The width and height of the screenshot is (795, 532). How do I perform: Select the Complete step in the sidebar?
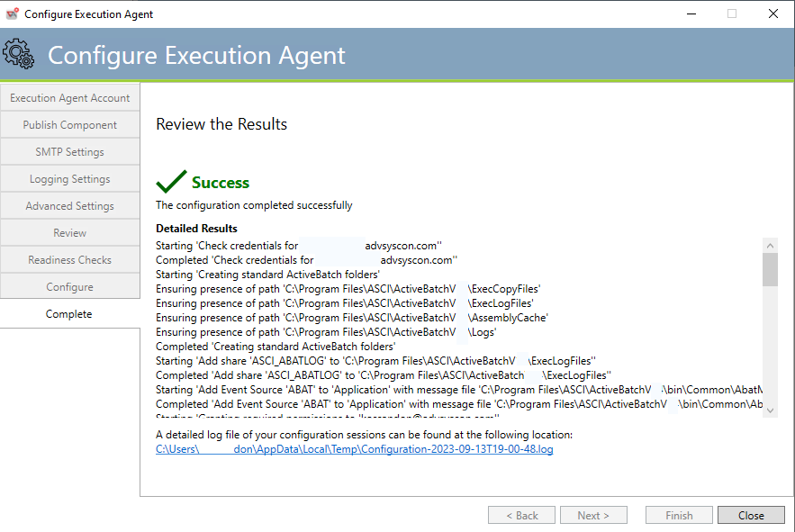tap(70, 314)
